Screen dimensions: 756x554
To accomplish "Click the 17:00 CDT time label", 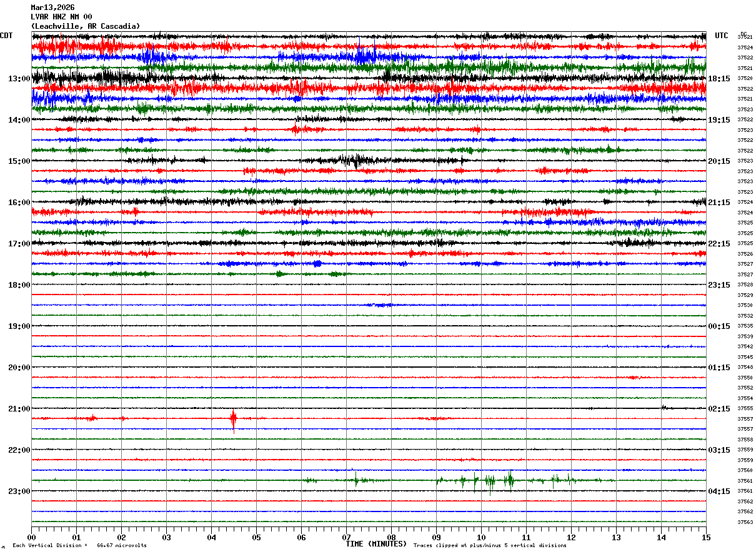I will [19, 244].
